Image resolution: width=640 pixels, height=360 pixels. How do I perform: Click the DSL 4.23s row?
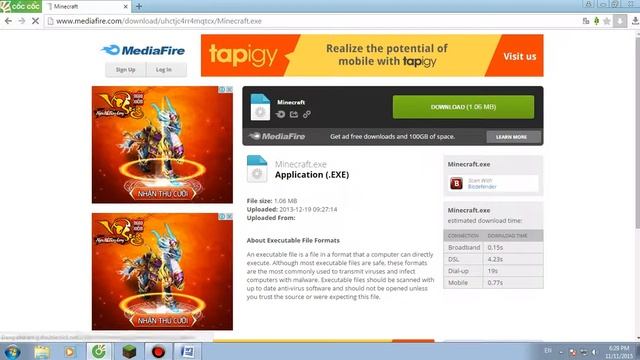click(493, 259)
